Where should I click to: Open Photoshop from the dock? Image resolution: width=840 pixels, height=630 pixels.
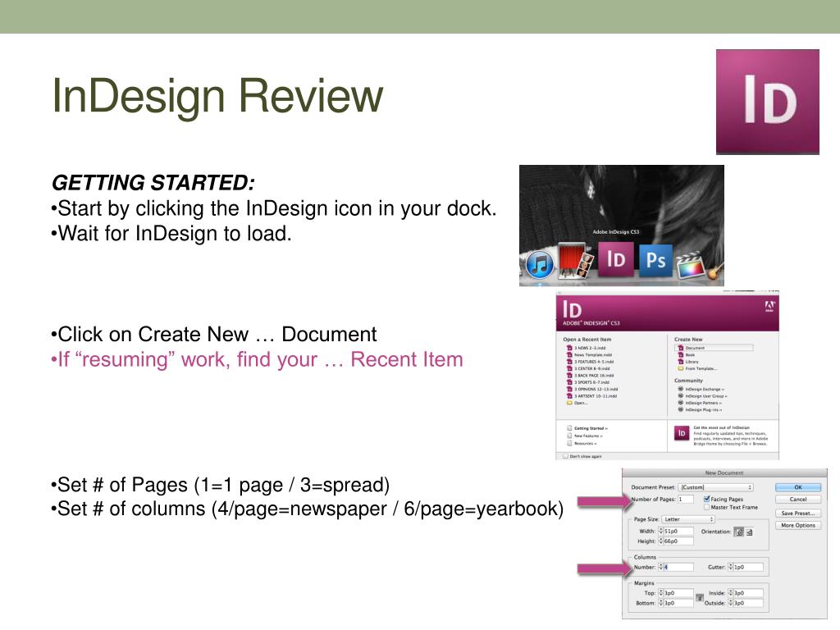point(655,260)
